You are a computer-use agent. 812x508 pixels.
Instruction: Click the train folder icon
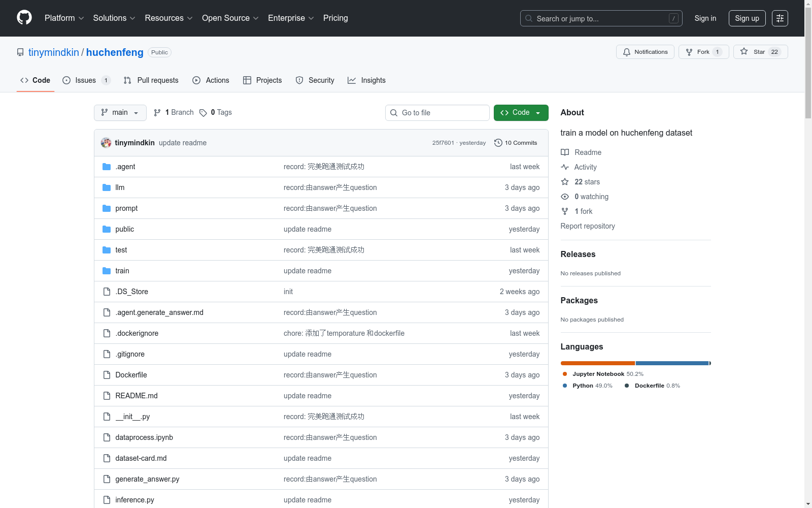[107, 271]
